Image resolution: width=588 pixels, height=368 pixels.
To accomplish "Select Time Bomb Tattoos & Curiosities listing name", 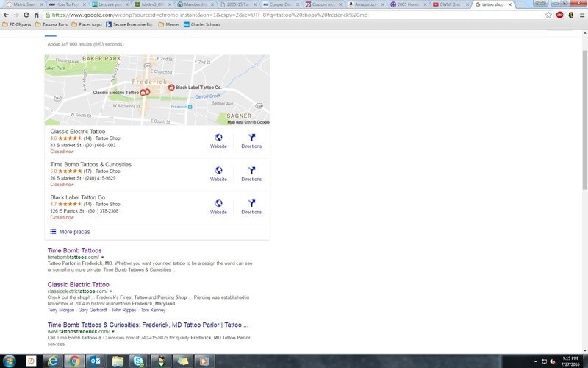I will (90, 164).
